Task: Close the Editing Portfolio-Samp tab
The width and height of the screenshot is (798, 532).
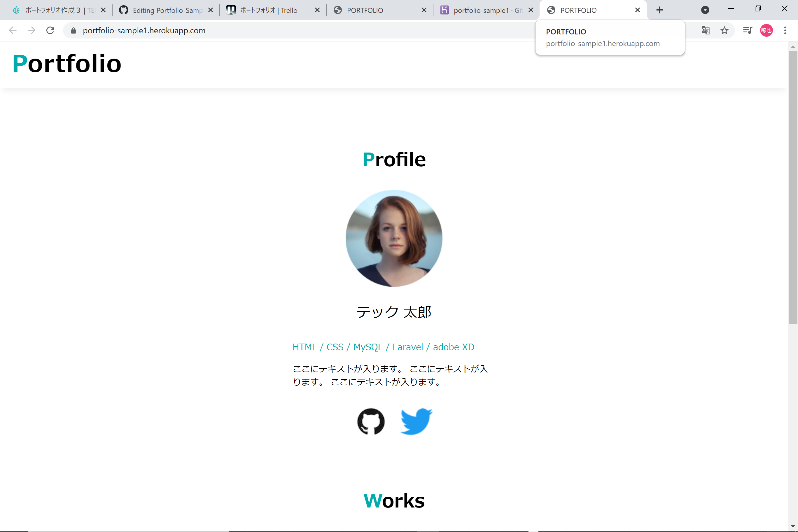Action: [210, 10]
